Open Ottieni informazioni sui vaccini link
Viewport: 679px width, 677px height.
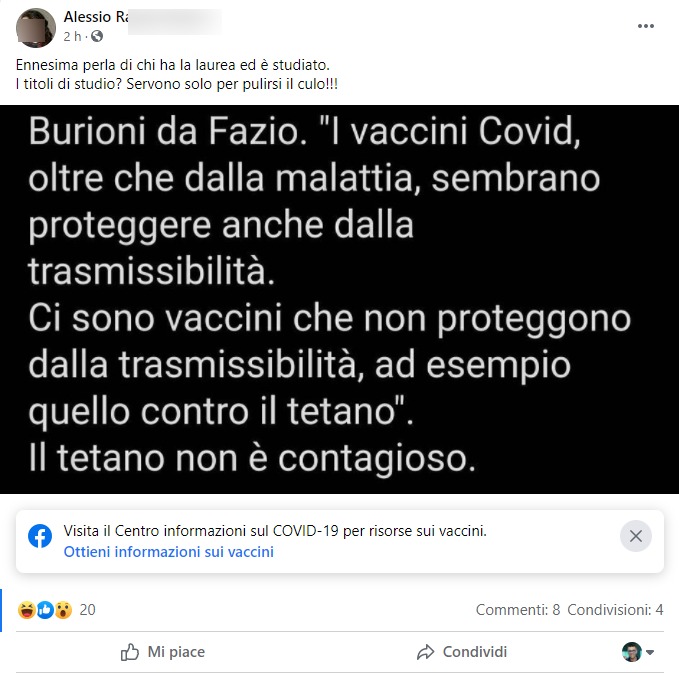coord(168,552)
